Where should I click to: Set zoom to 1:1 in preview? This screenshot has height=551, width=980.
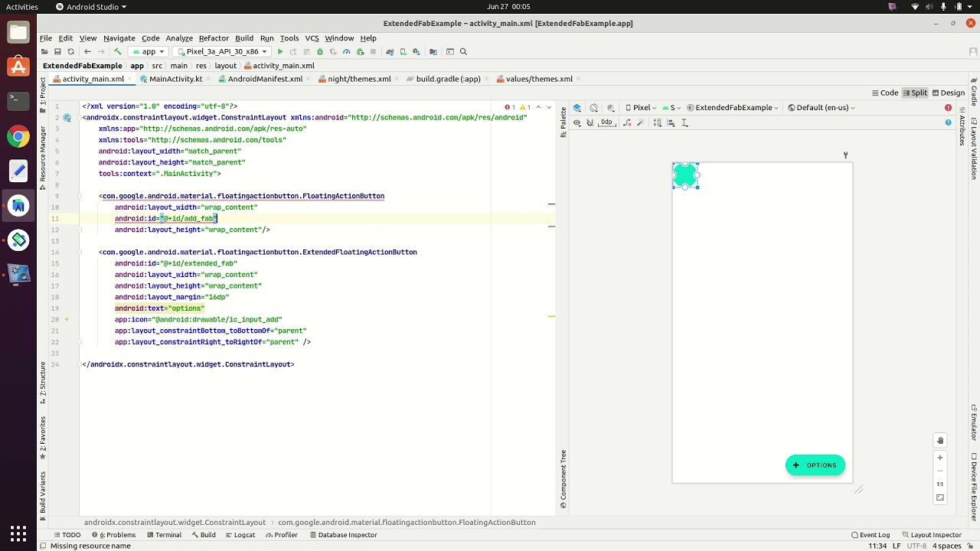(940, 484)
